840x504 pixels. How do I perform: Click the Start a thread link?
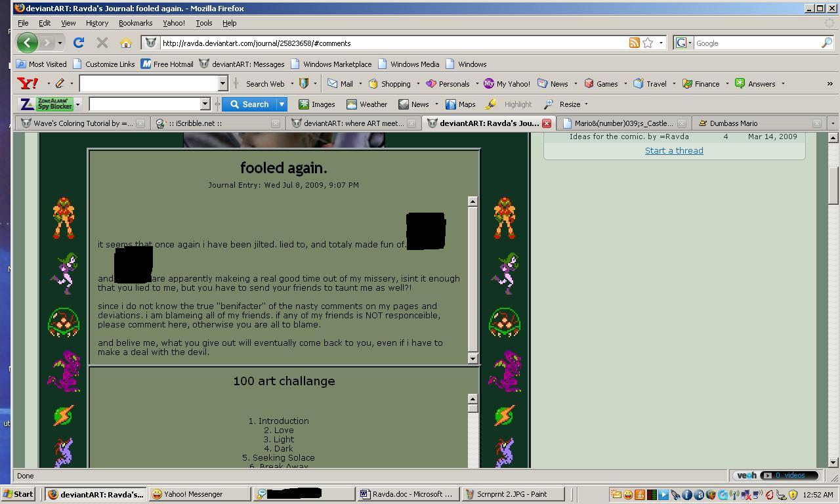point(673,151)
